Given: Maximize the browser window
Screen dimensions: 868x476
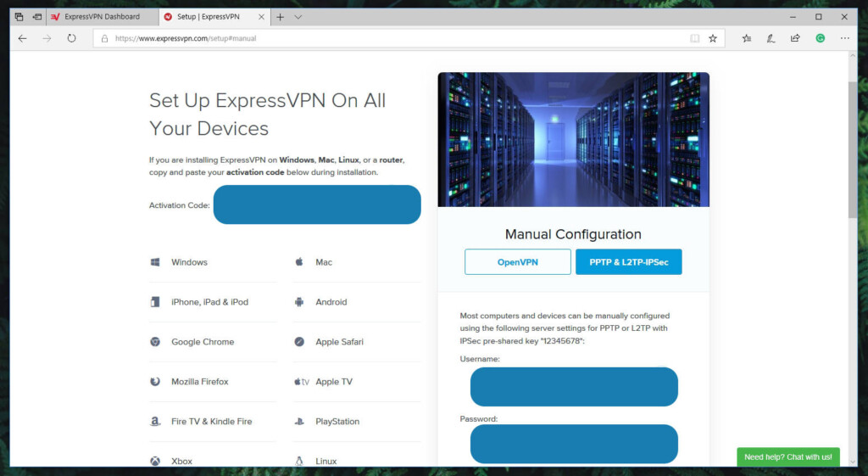Looking at the screenshot, I should [x=818, y=17].
